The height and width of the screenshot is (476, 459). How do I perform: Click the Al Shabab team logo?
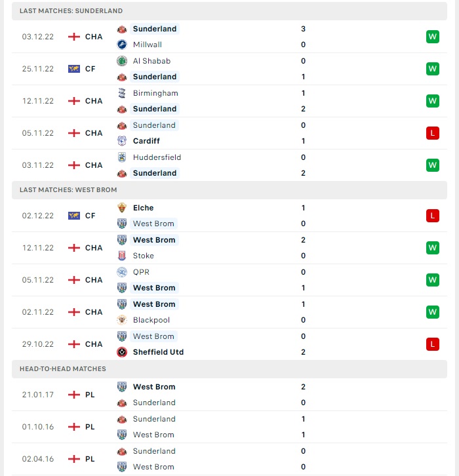pyautogui.click(x=122, y=61)
